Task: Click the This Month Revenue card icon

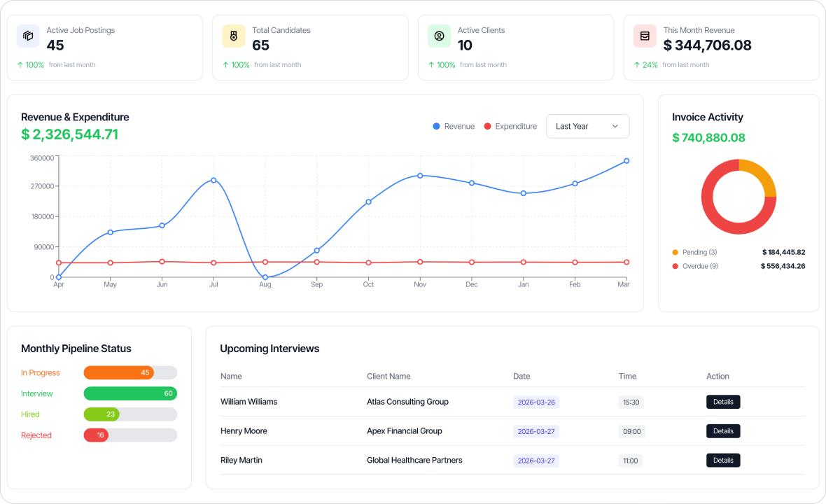Action: point(644,35)
